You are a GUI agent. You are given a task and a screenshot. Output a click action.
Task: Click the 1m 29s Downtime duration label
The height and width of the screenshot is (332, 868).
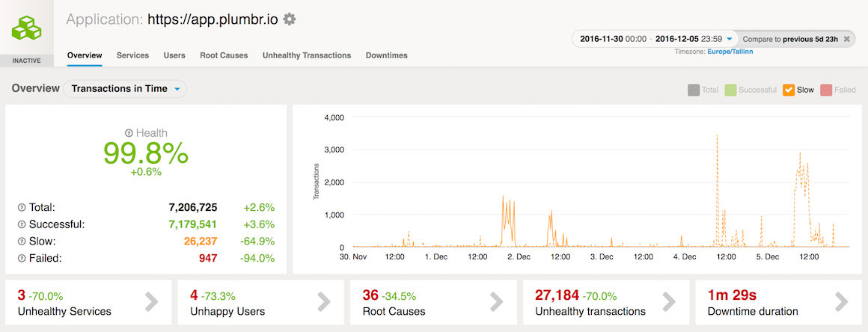(x=753, y=312)
